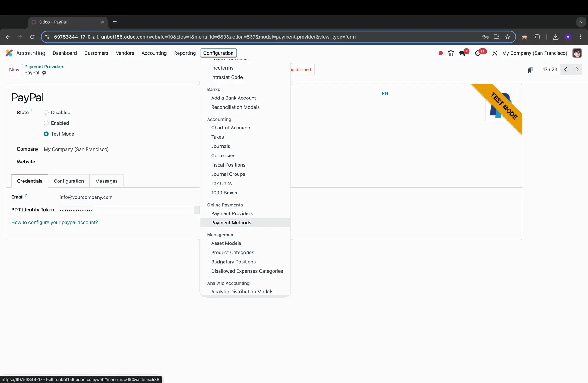
Task: Open a new browser tab with plus icon
Action: (x=115, y=22)
